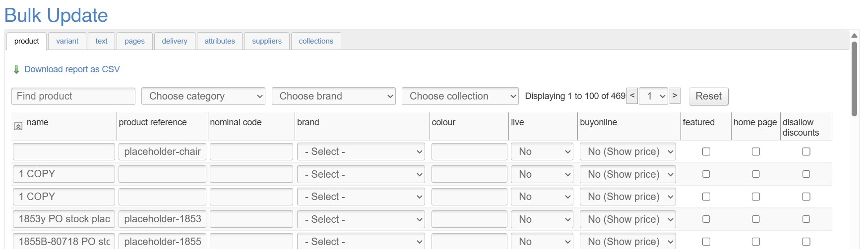Download report as CSV link
This screenshot has width=868, height=249.
tap(72, 69)
